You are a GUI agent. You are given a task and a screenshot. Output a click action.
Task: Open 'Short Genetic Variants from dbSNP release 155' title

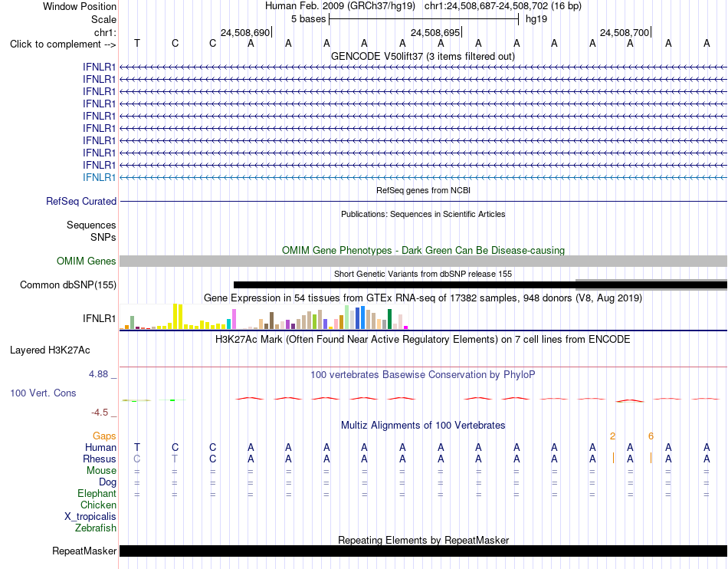tap(423, 274)
